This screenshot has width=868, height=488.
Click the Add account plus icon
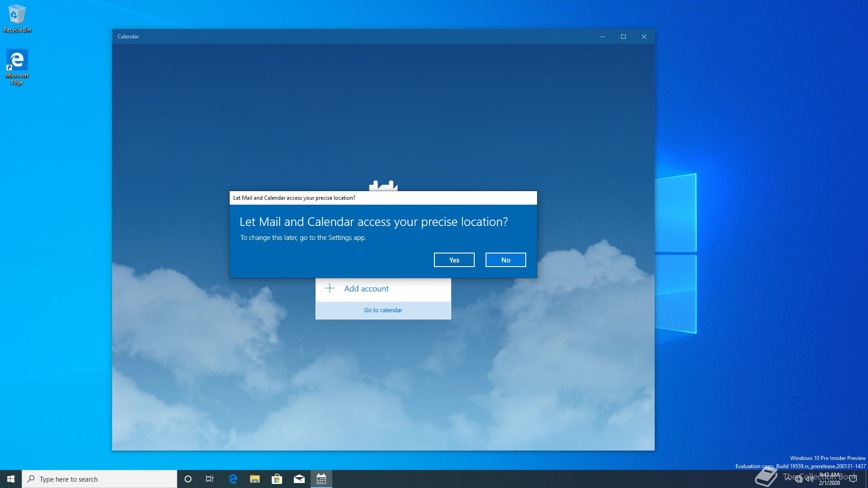click(x=330, y=288)
